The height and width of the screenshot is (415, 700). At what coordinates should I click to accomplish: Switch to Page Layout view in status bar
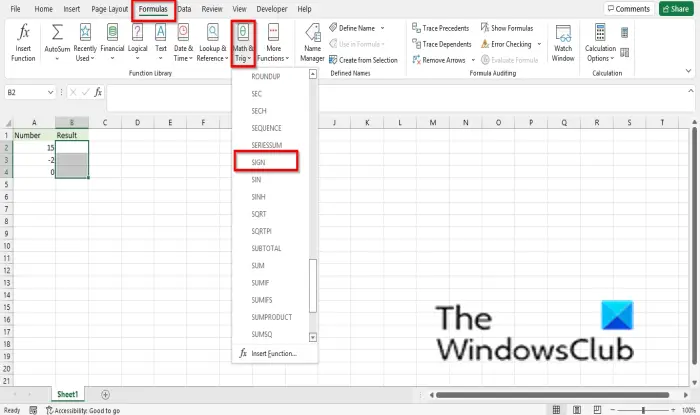click(x=577, y=410)
